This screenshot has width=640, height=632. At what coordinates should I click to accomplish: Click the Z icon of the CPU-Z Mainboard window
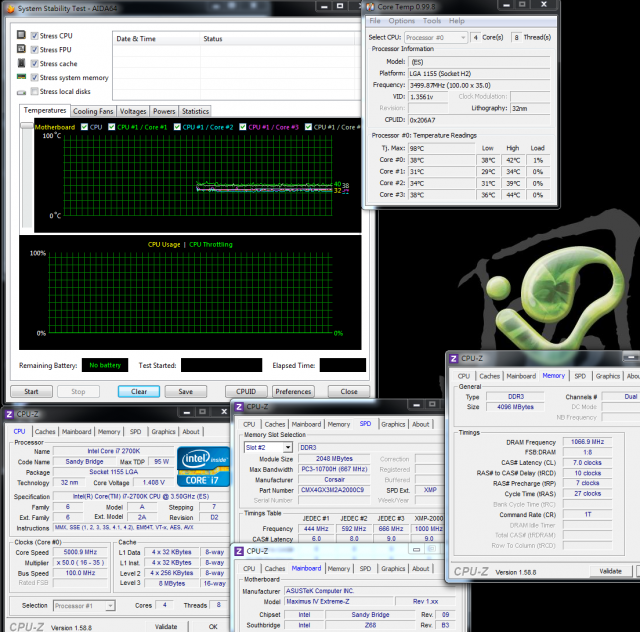(239, 551)
